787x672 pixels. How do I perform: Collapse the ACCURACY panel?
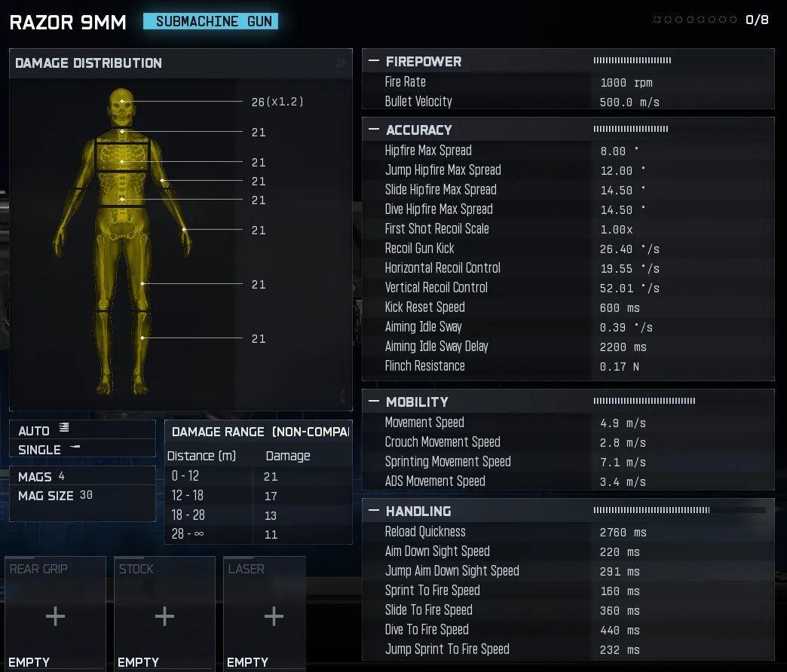pyautogui.click(x=372, y=129)
